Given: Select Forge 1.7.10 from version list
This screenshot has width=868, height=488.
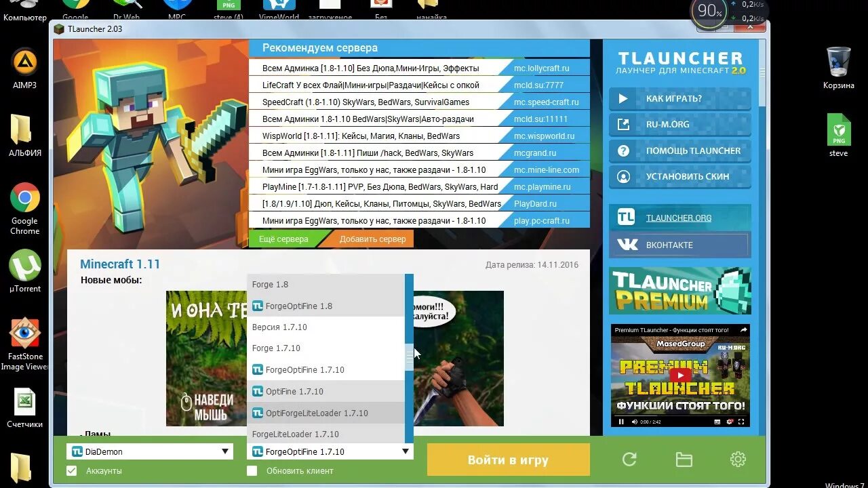Looking at the screenshot, I should pyautogui.click(x=326, y=348).
